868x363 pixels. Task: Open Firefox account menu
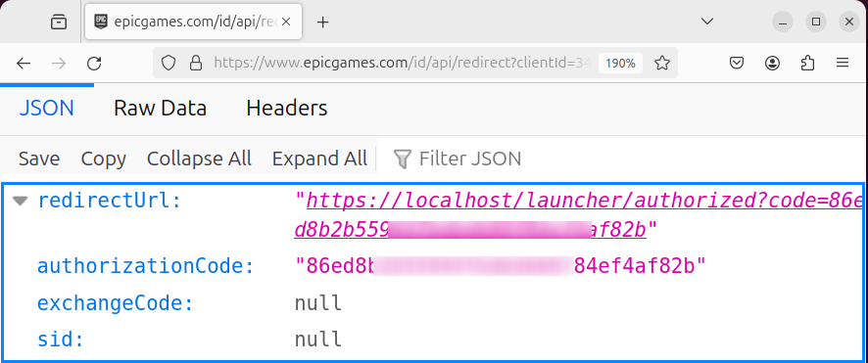point(772,63)
